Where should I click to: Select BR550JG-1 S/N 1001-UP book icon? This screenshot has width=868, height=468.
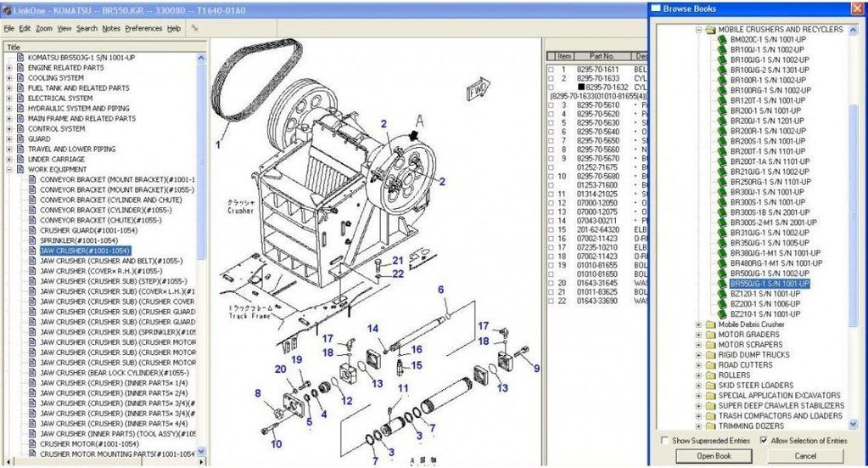pos(722,284)
